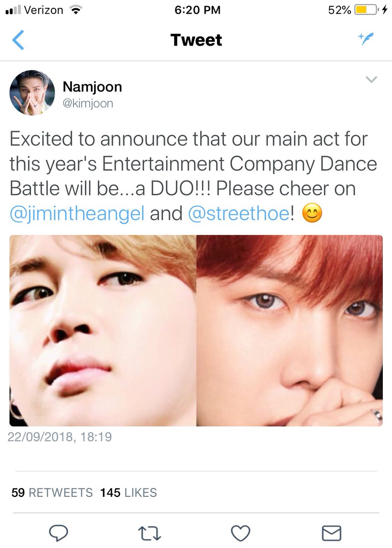
Task: Open the left blond-haired photo
Action: (x=103, y=331)
